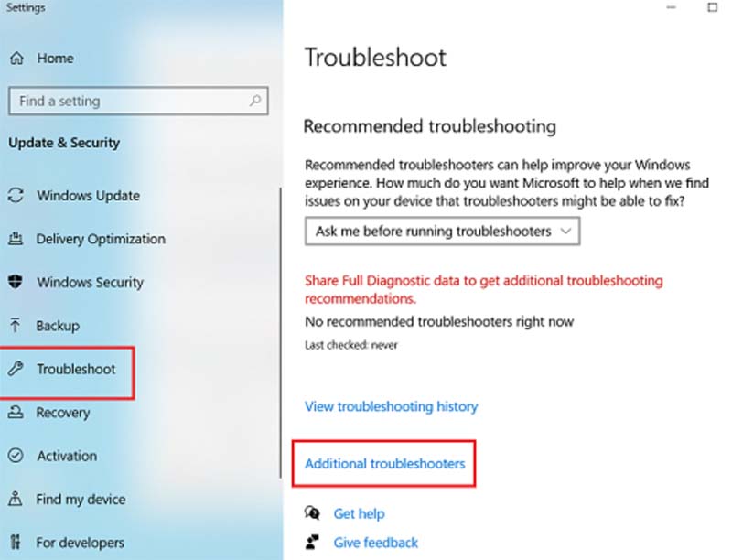The height and width of the screenshot is (560, 732).
Task: Navigate to Update & Security section
Action: (x=66, y=143)
